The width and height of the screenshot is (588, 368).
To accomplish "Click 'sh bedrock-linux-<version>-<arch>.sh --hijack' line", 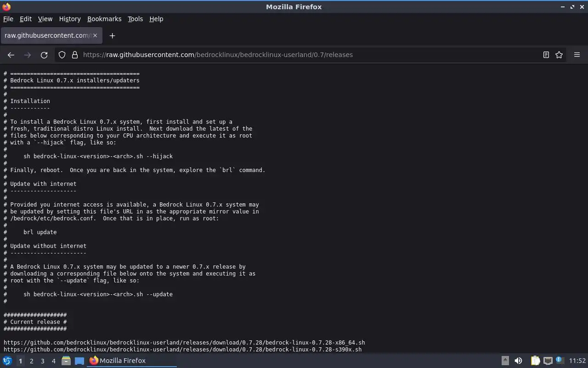I will click(x=98, y=156).
